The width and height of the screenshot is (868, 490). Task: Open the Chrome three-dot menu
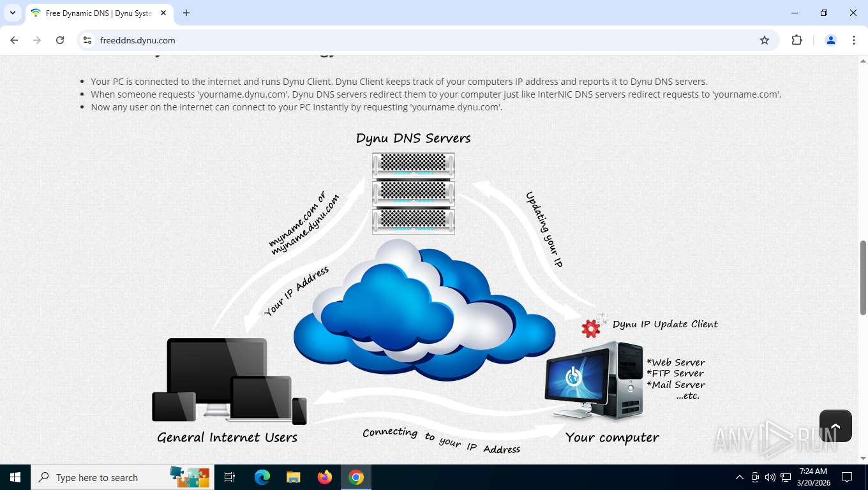coord(854,40)
